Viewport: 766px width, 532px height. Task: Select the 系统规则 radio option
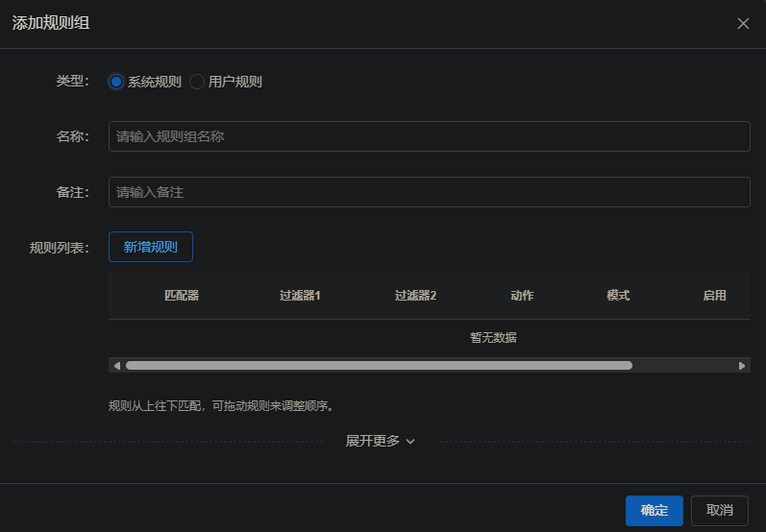pos(116,82)
